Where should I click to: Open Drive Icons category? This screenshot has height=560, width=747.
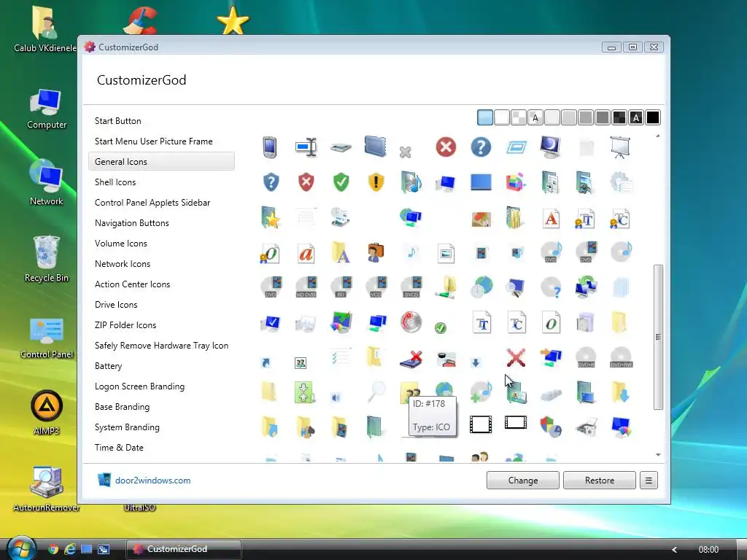point(116,306)
